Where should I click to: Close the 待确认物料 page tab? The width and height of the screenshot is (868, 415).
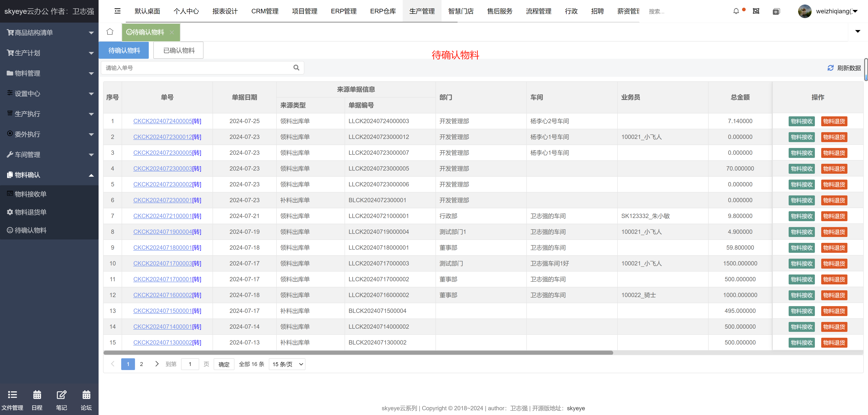click(x=172, y=32)
